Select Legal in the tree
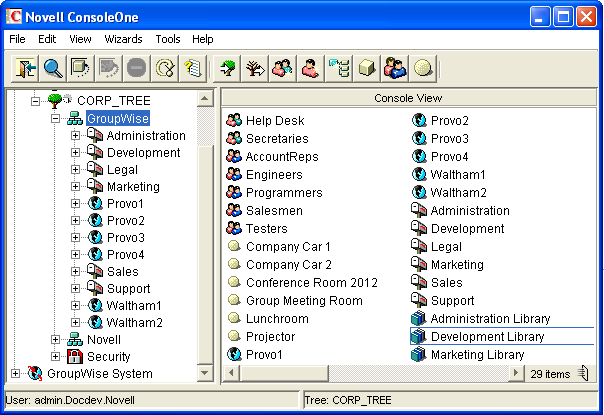This screenshot has width=604, height=415. point(122,170)
